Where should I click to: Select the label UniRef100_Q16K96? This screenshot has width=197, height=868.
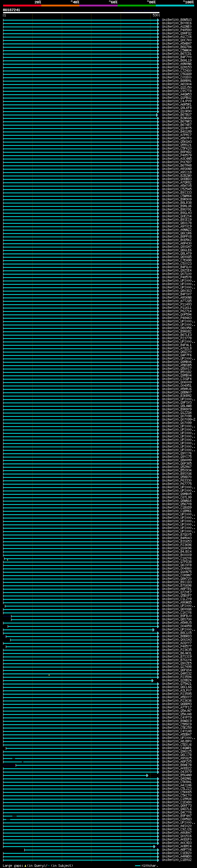177,548
